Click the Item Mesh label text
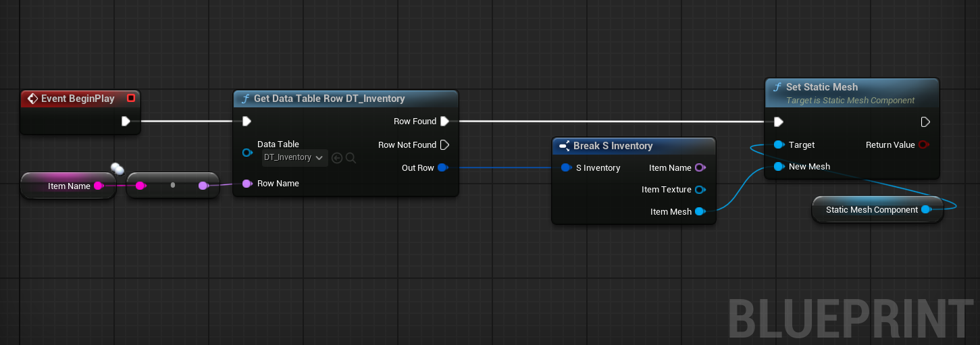Image resolution: width=980 pixels, height=345 pixels. coord(671,211)
